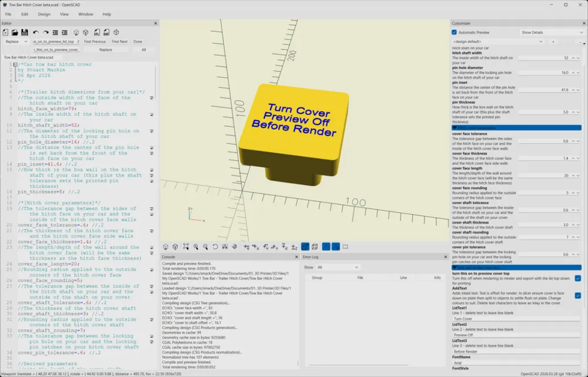Viewport: 588px width, 377px height.
Task: Open the Help menu
Action: coord(106,14)
